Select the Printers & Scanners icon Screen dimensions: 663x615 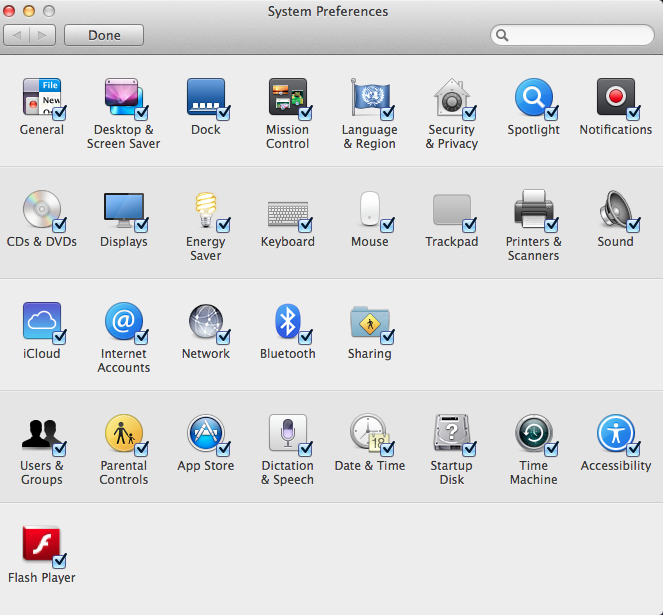[x=534, y=208]
